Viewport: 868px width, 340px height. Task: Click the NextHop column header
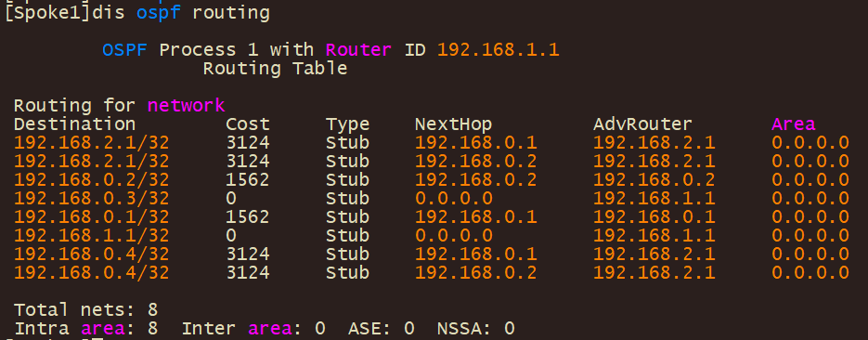[x=453, y=124]
